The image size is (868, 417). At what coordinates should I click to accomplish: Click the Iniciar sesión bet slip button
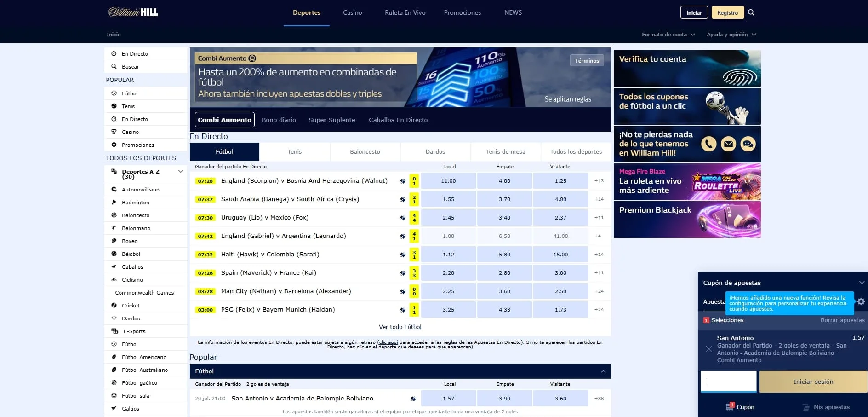coord(813,382)
